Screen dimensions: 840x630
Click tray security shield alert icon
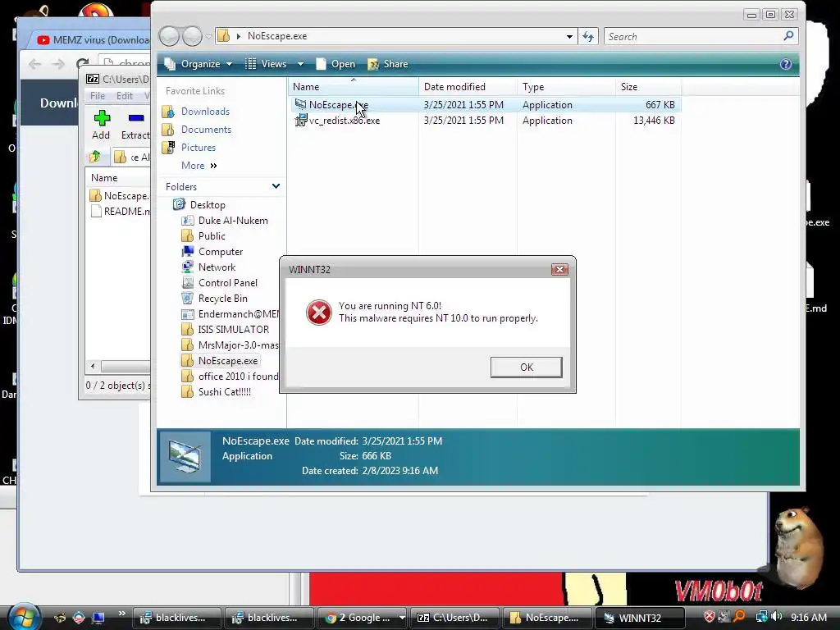pos(709,617)
